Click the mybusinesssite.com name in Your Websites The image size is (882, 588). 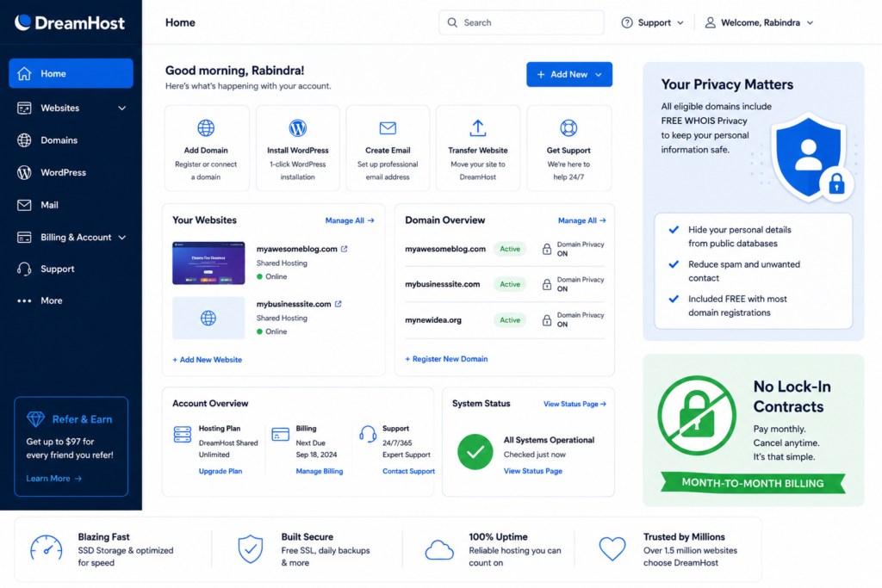(x=294, y=304)
